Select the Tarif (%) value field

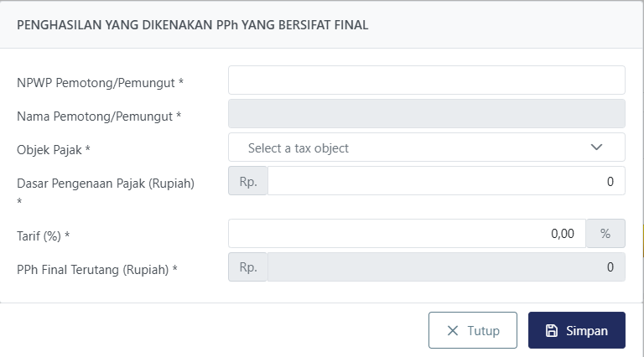407,234
